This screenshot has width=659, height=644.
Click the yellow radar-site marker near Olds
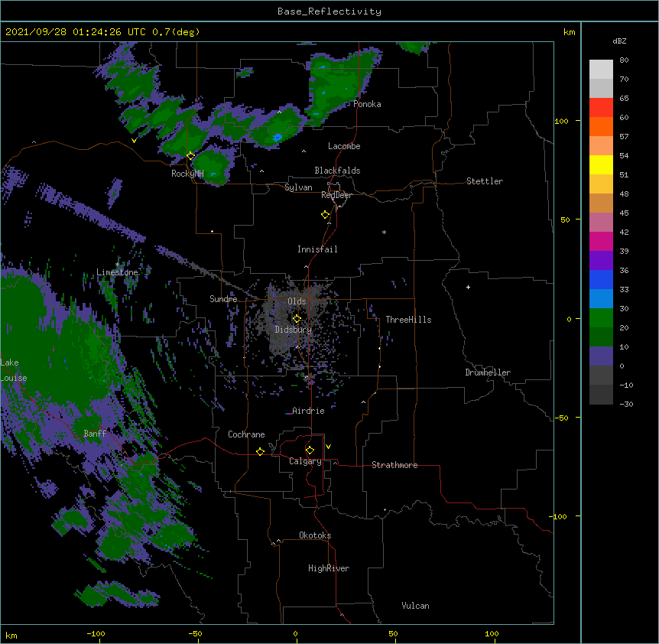[297, 318]
